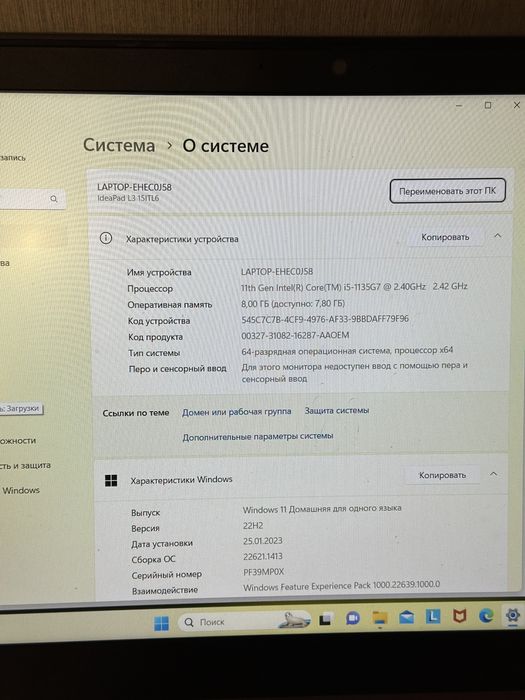Screen dimensions: 525x700
Task: Open McAfee antivirus from taskbar
Action: pos(459,616)
